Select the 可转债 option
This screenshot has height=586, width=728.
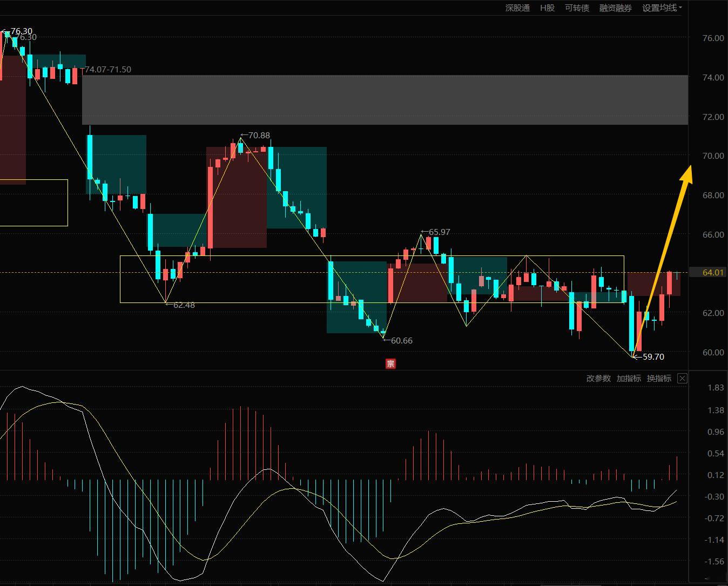(577, 8)
